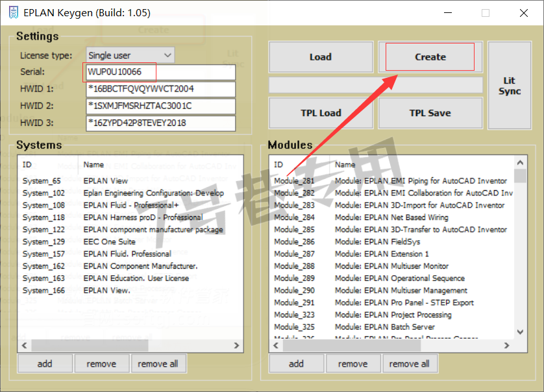Select System_166 EPLAN View. row
The image size is (544, 392).
point(130,290)
